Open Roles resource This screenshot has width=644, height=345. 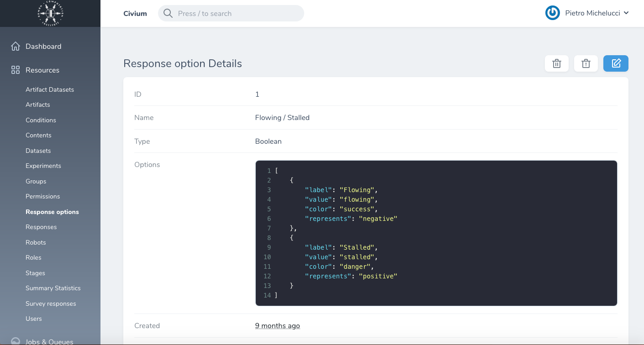[x=33, y=257]
